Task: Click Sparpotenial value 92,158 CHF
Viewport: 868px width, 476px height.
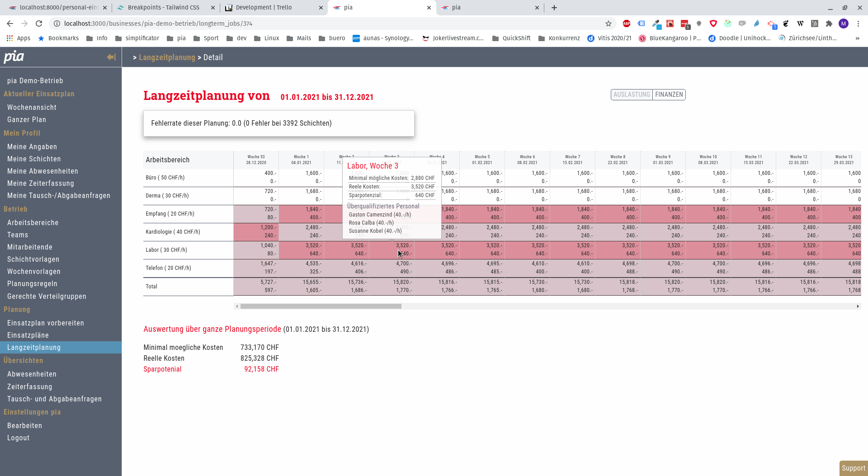Action: [261, 369]
